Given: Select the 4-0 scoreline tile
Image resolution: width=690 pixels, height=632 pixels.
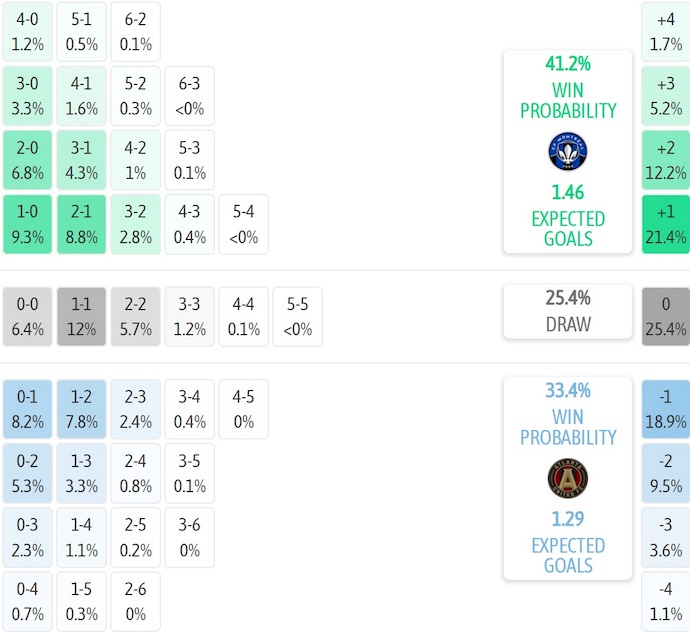Looking at the screenshot, I should click(27, 32).
